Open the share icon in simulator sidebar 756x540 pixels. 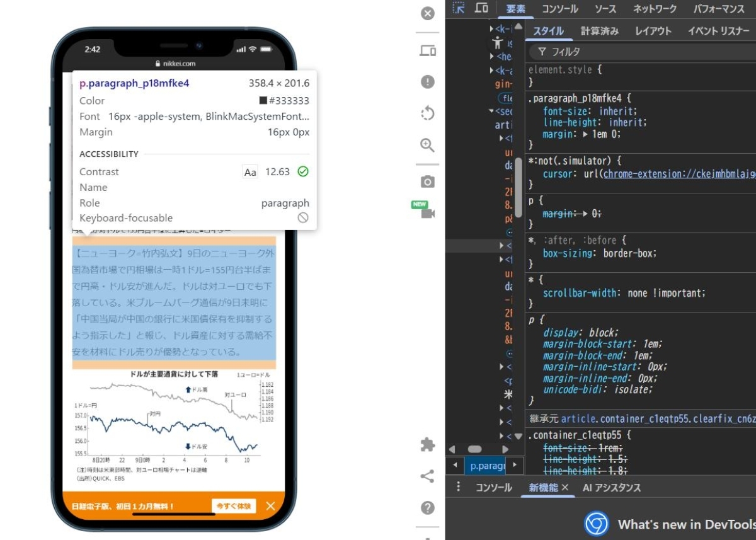428,476
